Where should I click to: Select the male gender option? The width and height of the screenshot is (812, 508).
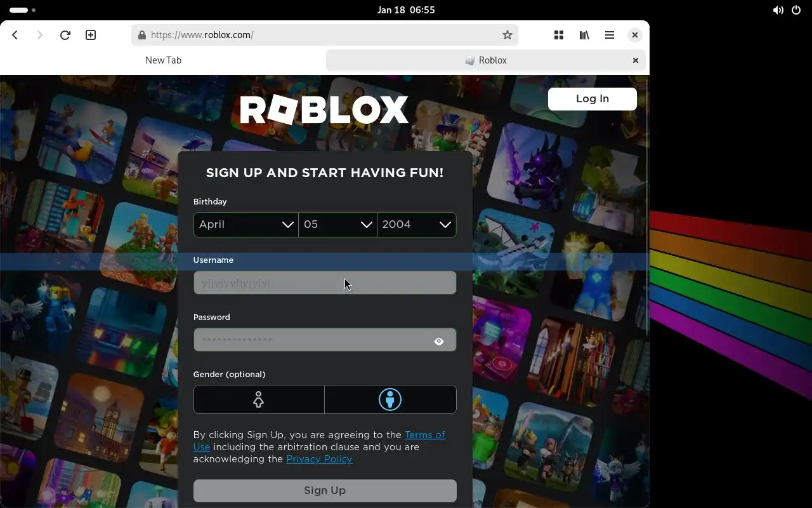(x=390, y=399)
